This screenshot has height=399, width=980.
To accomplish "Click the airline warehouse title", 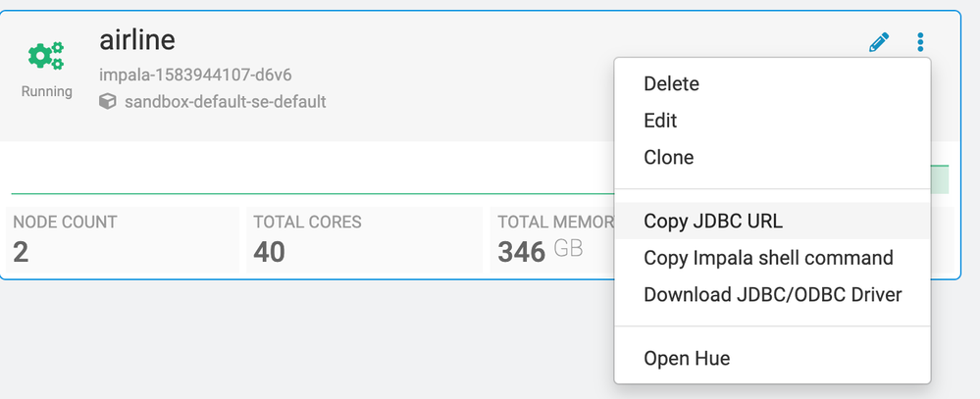I will coord(137,40).
